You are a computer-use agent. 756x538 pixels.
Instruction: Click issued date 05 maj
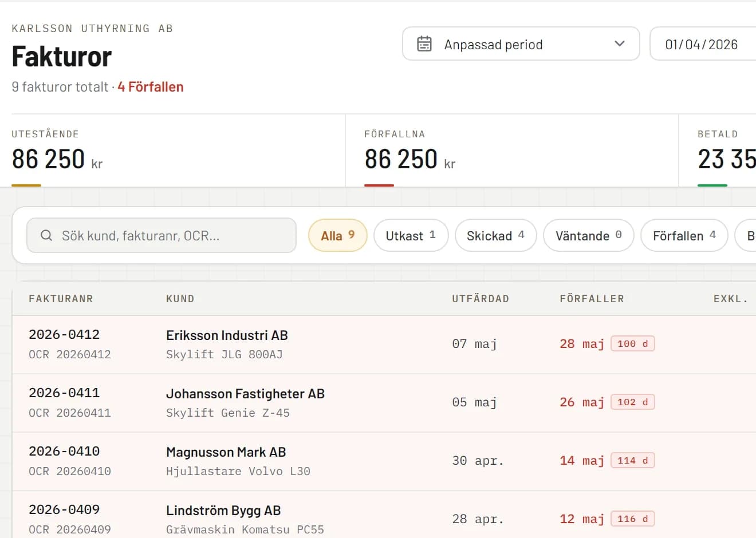[474, 402]
